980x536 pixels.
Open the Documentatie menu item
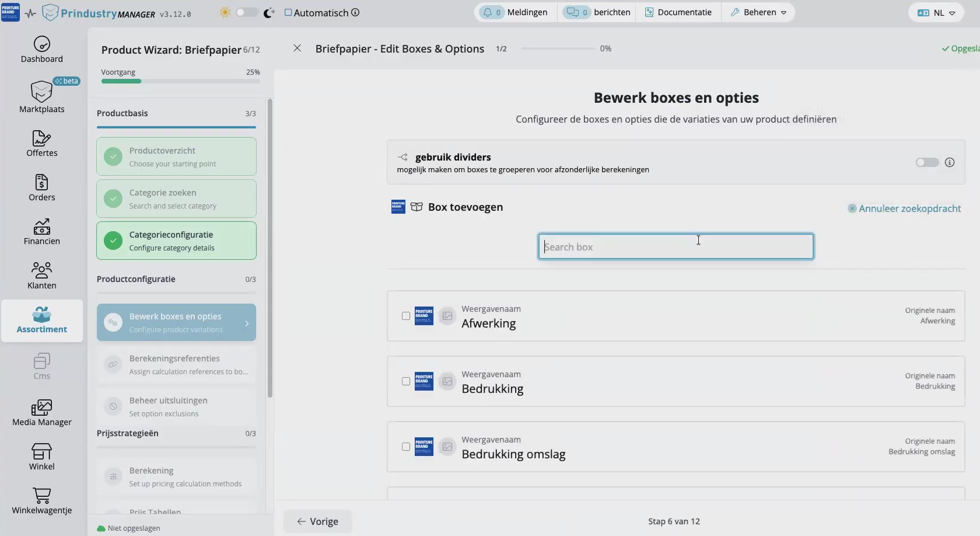pyautogui.click(x=678, y=12)
